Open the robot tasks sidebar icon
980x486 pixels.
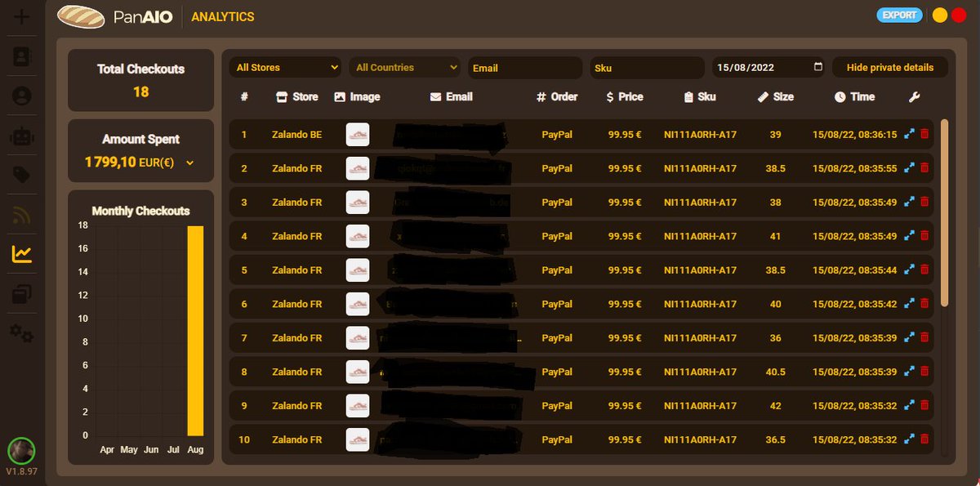pos(22,136)
